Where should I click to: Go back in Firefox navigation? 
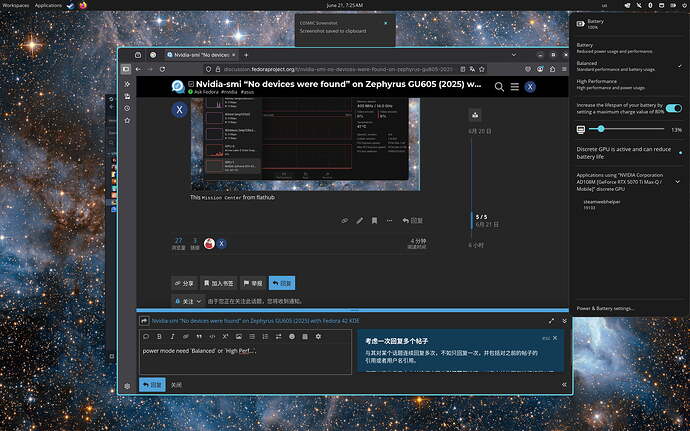(x=138, y=69)
